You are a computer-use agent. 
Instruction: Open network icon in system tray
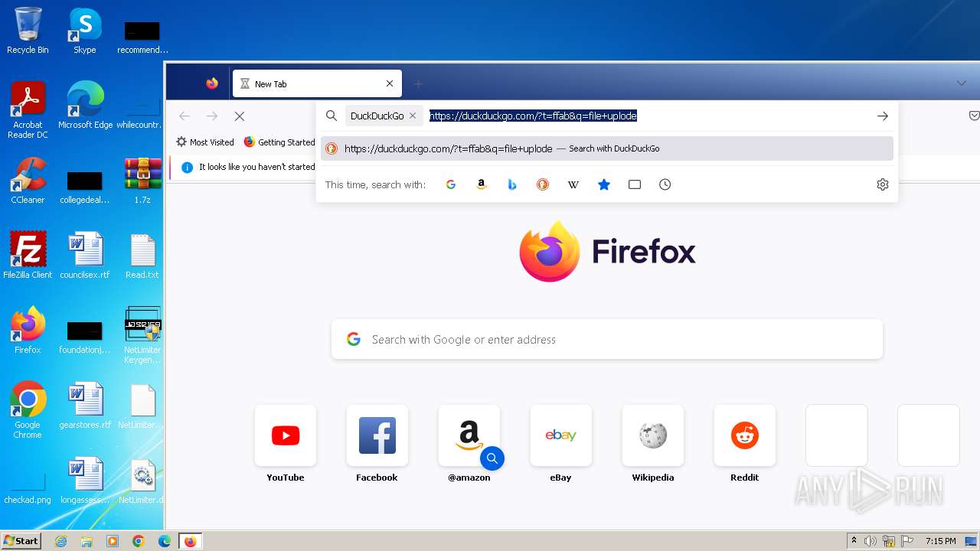click(x=889, y=541)
